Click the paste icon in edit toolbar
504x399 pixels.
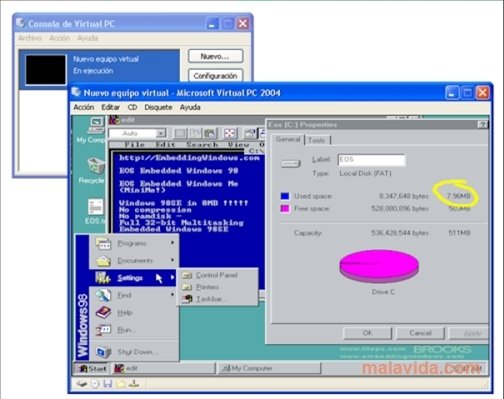[x=210, y=134]
